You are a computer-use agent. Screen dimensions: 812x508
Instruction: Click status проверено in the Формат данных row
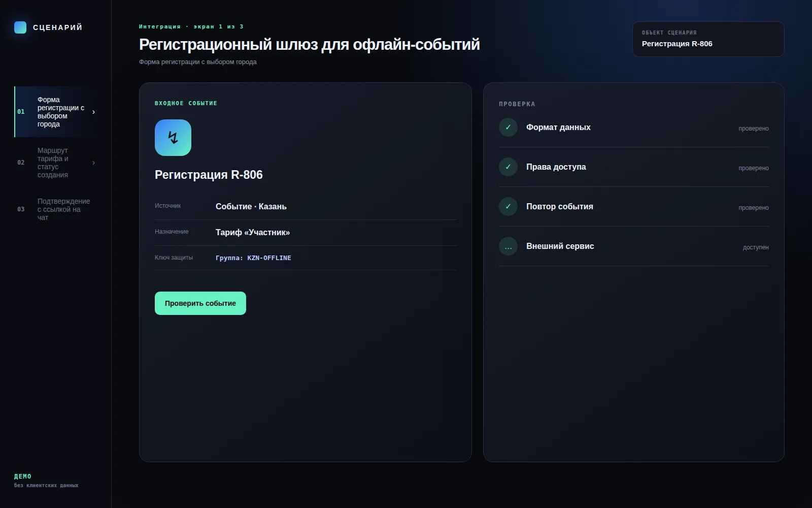pos(753,129)
